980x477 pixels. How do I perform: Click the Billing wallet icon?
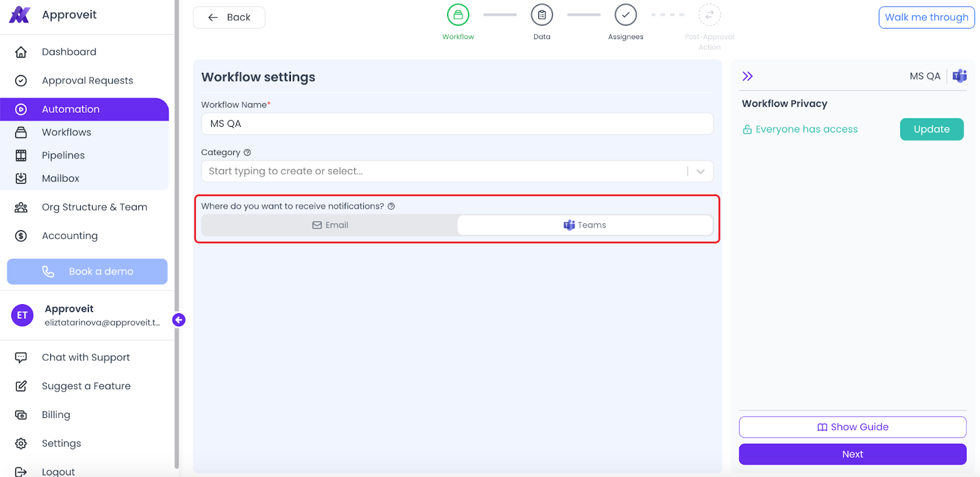click(21, 415)
